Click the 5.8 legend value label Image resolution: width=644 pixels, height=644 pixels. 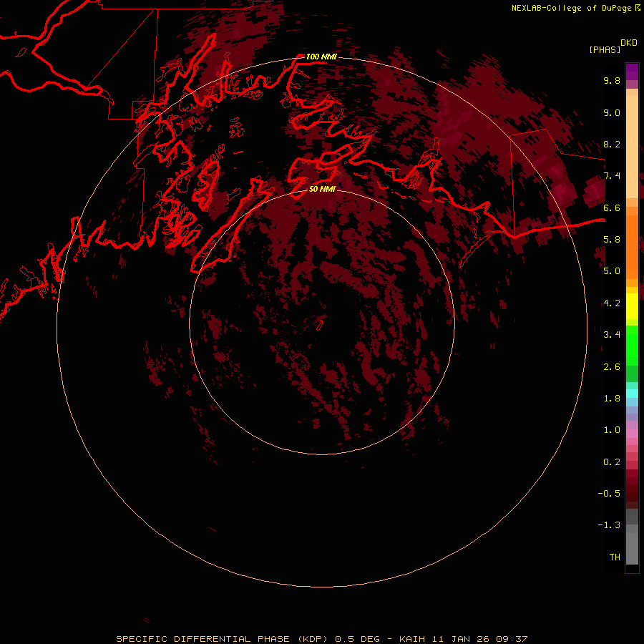pyautogui.click(x=612, y=240)
